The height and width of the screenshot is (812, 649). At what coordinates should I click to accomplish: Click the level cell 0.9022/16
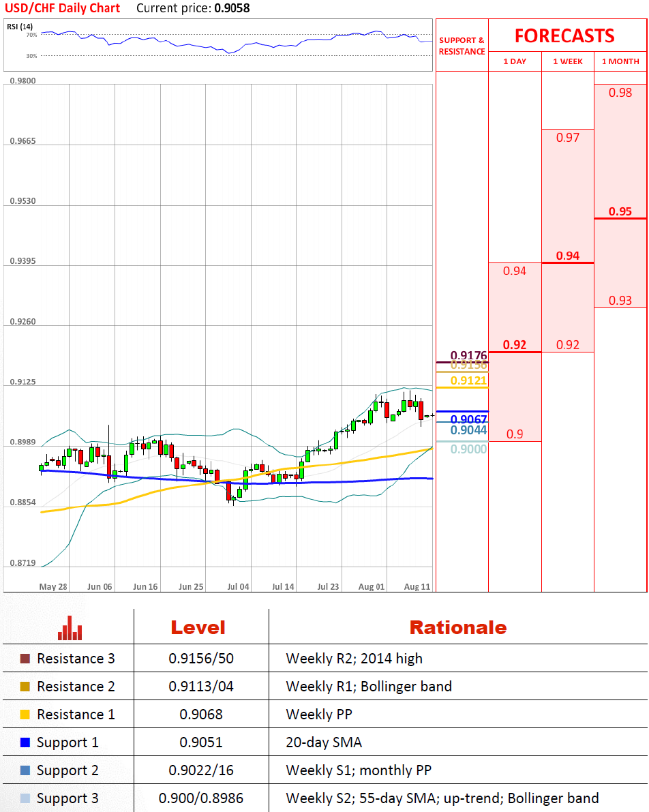201,770
